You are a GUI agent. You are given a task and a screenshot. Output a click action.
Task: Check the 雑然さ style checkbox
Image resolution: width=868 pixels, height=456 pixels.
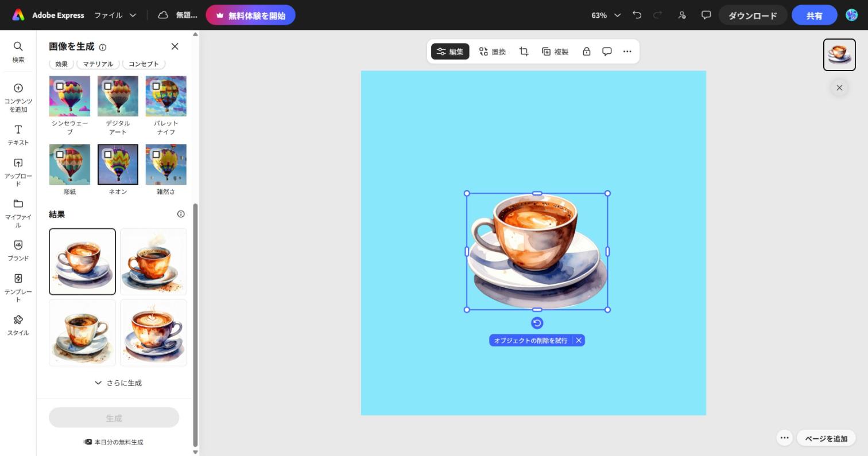pyautogui.click(x=156, y=154)
